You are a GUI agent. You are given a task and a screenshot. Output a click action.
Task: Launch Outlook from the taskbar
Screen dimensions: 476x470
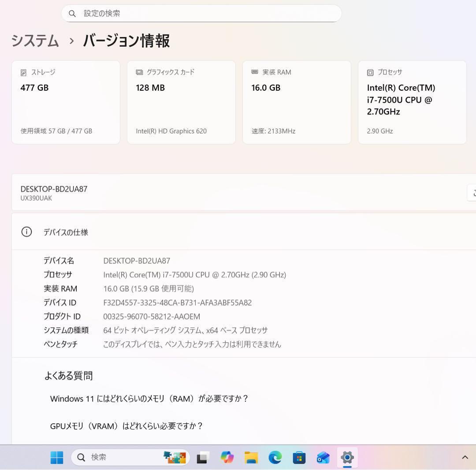(323, 457)
